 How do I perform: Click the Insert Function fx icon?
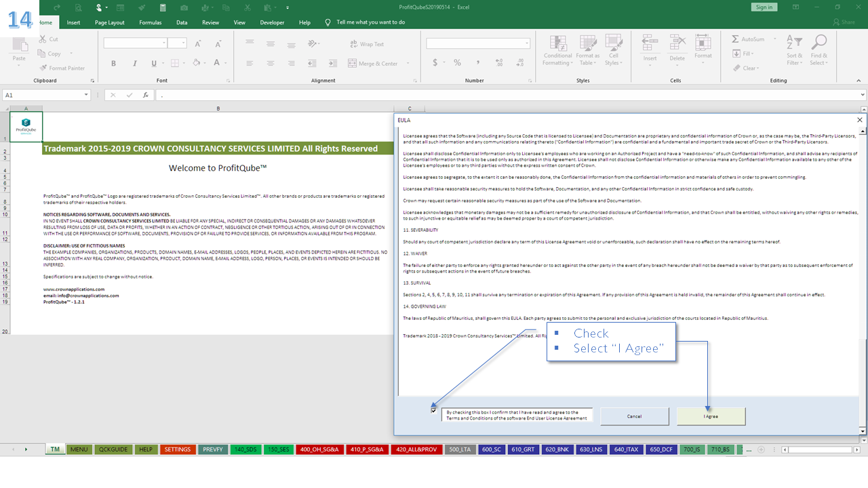click(145, 95)
